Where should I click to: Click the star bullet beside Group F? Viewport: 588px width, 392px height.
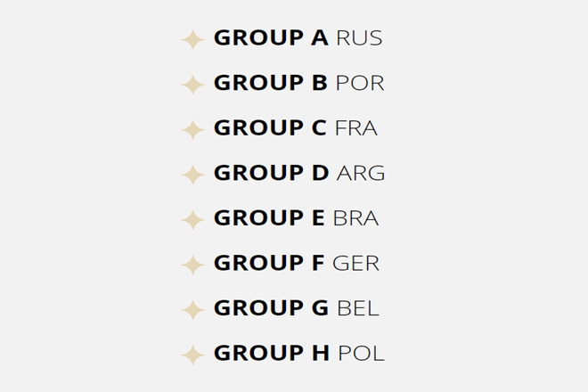click(x=192, y=265)
